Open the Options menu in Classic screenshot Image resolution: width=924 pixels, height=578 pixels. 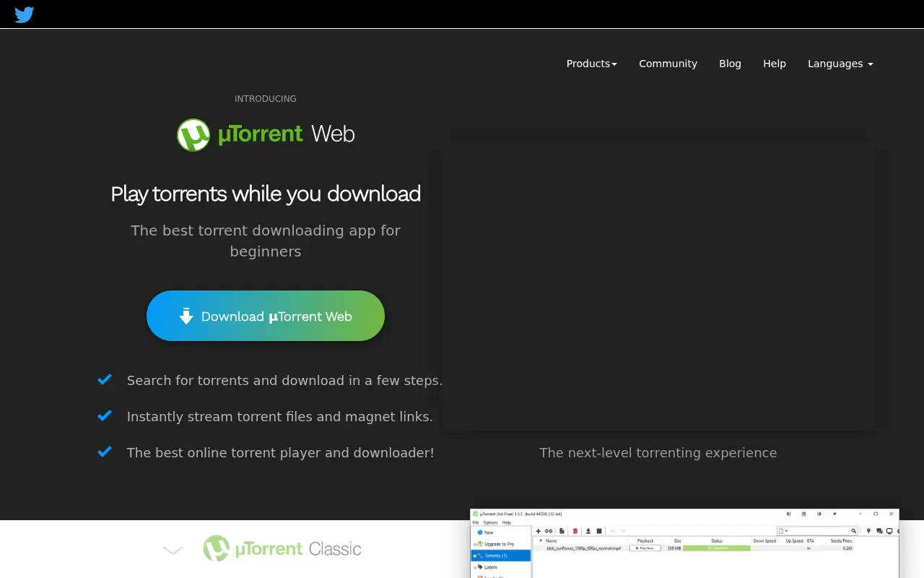491,522
